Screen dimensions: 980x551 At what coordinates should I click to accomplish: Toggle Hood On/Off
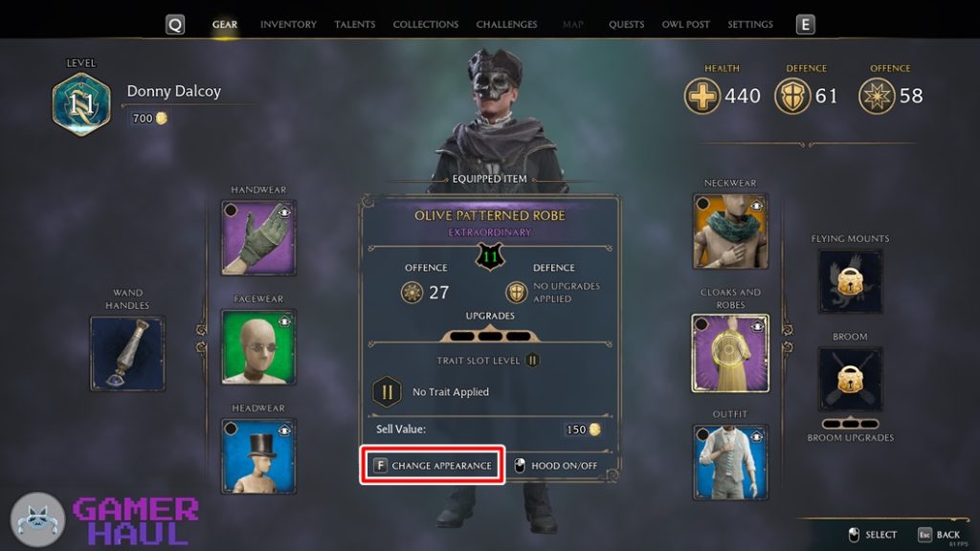coord(556,466)
